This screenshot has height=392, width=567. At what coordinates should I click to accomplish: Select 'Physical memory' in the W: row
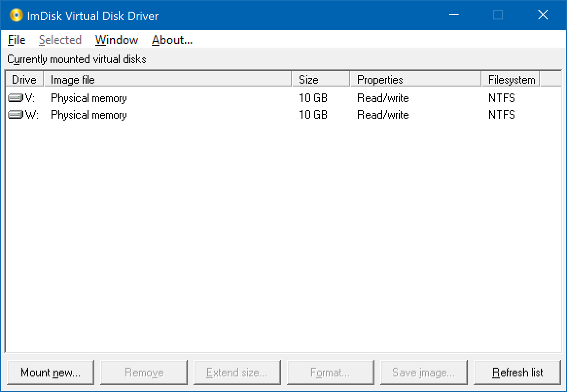(89, 115)
